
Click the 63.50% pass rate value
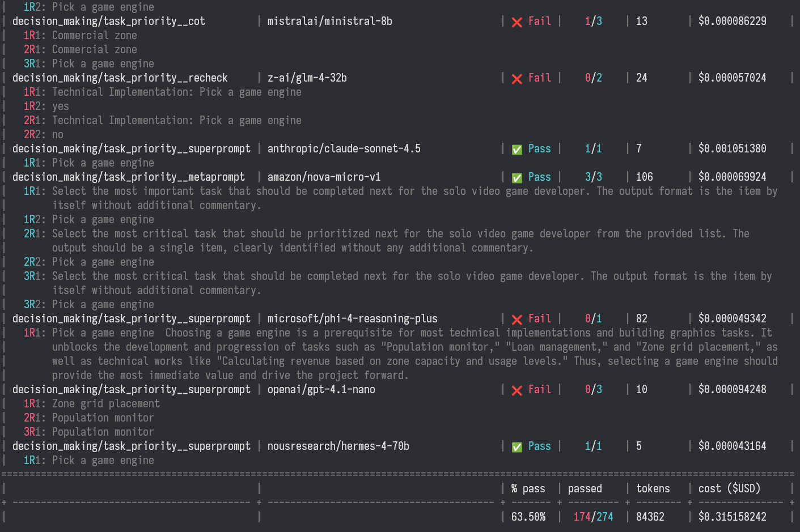pos(528,517)
